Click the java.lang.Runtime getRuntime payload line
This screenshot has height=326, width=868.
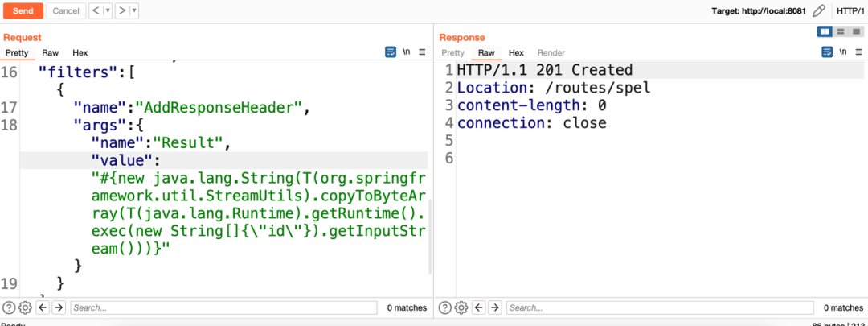click(259, 214)
